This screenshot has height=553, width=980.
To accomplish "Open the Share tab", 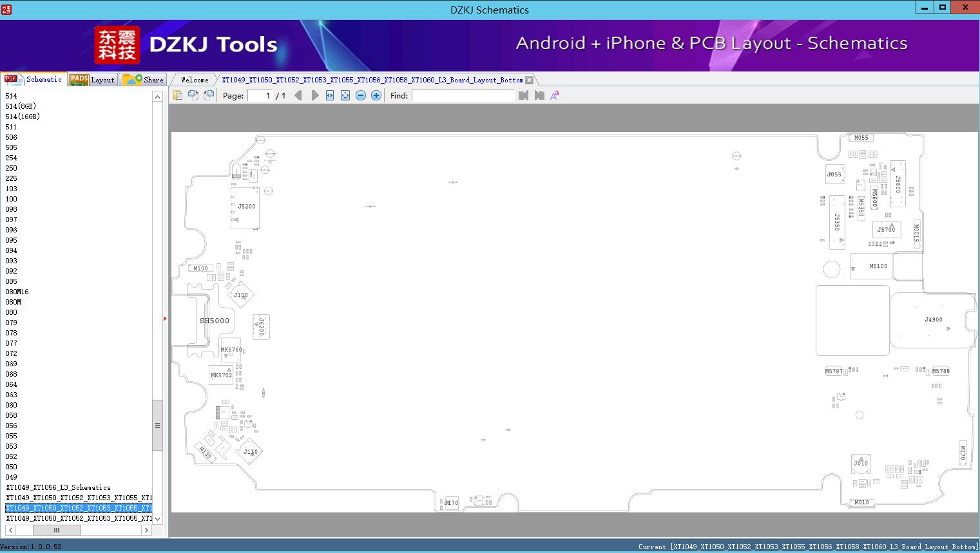I will (x=144, y=79).
